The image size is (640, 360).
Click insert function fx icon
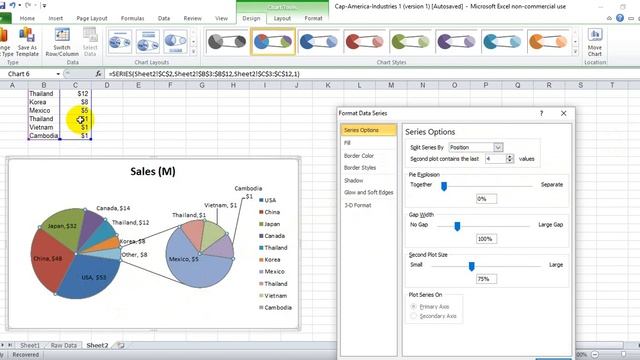pos(98,74)
